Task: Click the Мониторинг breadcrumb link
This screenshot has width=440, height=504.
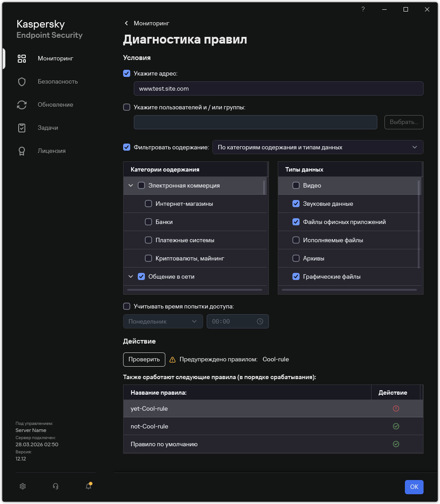Action: (x=152, y=23)
